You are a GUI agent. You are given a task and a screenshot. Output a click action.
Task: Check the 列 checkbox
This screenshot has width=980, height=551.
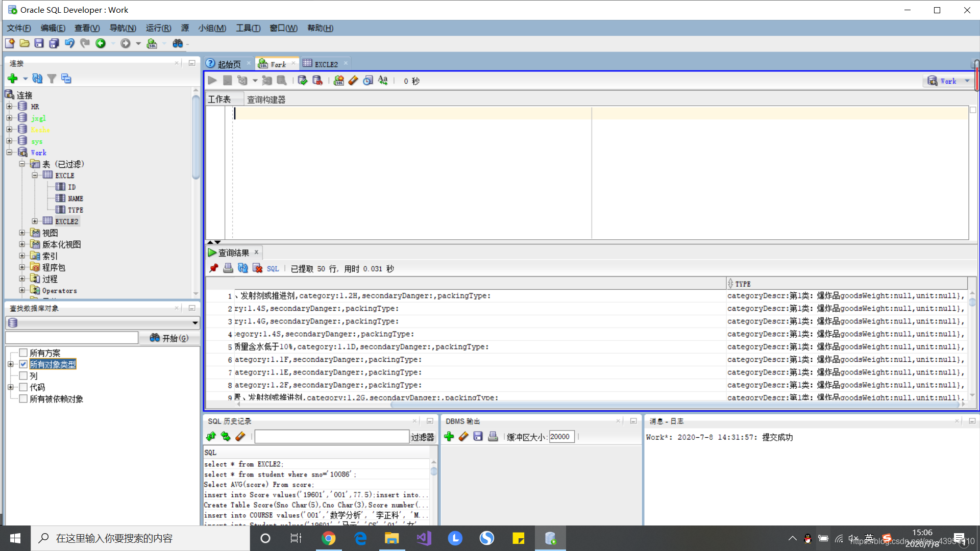pos(23,375)
